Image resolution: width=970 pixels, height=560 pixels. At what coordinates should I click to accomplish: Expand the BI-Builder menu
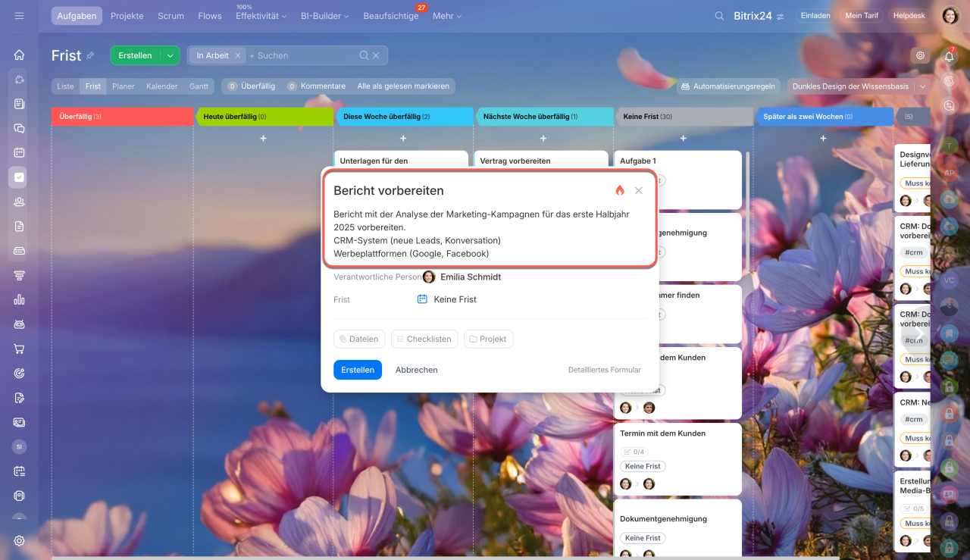[x=324, y=15]
